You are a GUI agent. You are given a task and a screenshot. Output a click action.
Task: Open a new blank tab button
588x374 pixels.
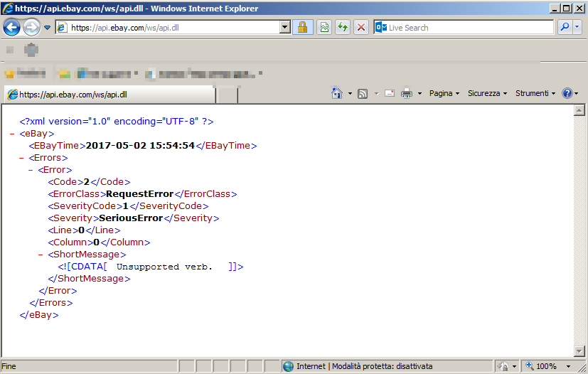pyautogui.click(x=227, y=94)
